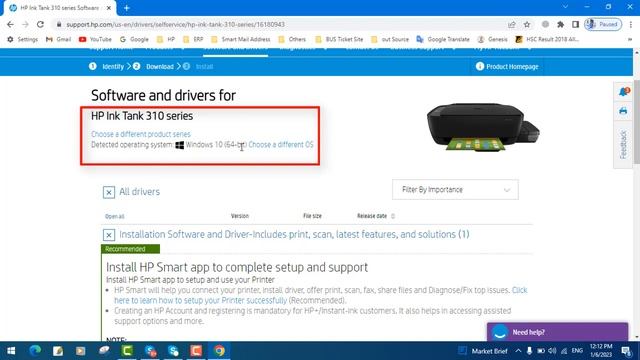The height and width of the screenshot is (360, 640).
Task: Open the Product Homepage link
Action: pyautogui.click(x=507, y=67)
